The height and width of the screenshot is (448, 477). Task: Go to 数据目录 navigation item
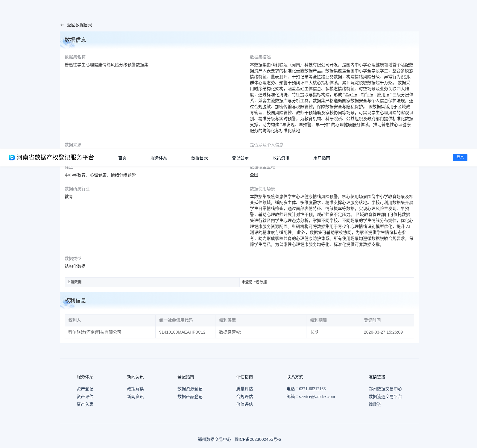[200, 158]
